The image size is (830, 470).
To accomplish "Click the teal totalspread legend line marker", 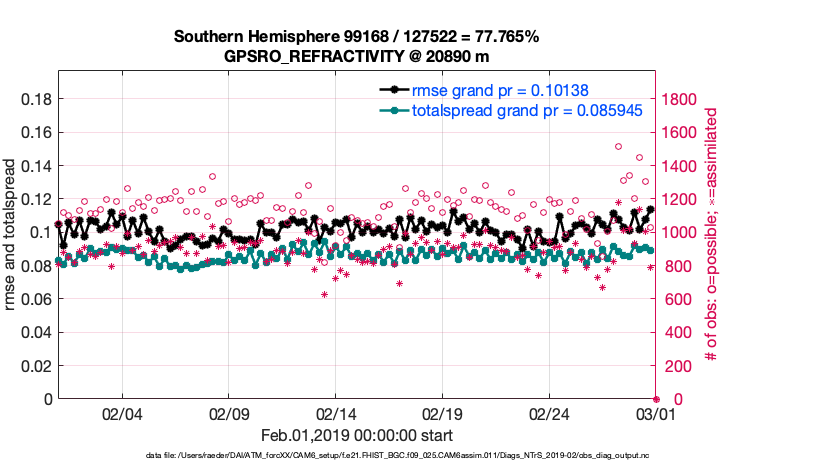I will pos(396,110).
